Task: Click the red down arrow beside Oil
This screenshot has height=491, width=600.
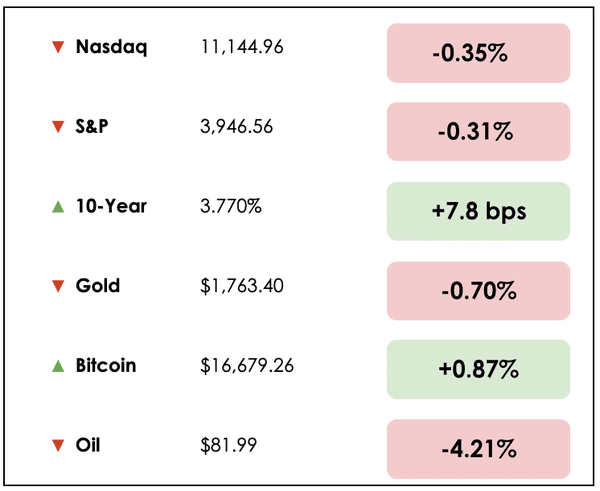Action: point(58,445)
